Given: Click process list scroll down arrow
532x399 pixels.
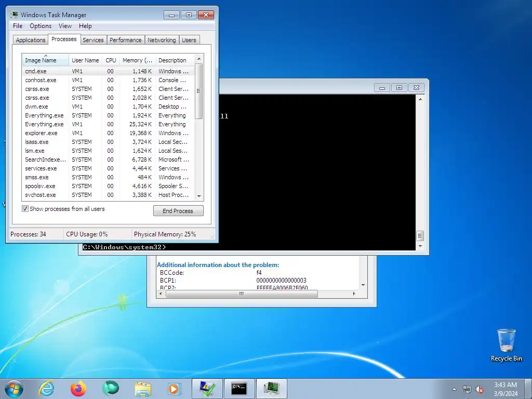Looking at the screenshot, I should pos(199,196).
